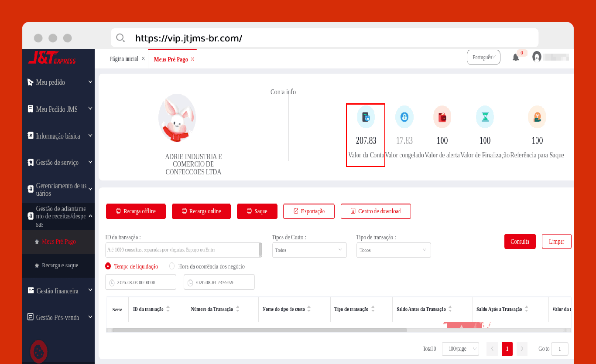Open the Português language dropdown

483,57
